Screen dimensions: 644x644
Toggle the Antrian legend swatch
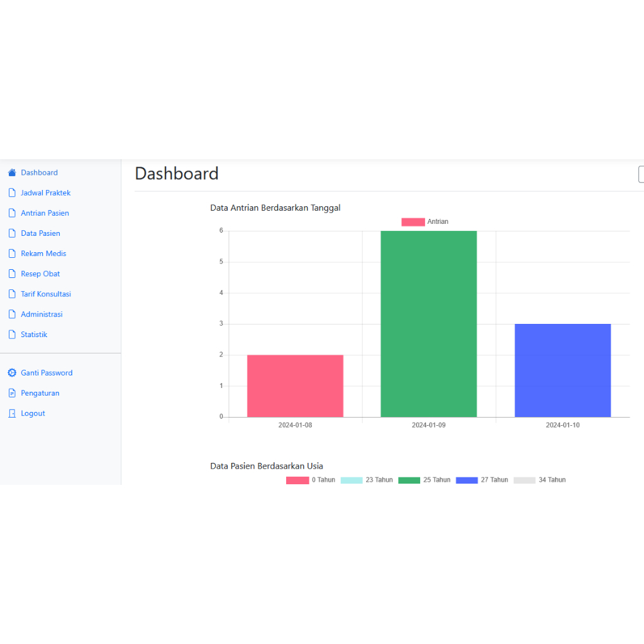(x=413, y=222)
